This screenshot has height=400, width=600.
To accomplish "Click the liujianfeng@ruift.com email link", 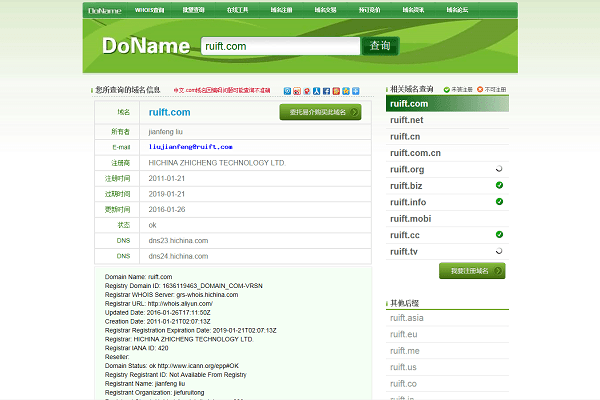I will click(x=191, y=147).
